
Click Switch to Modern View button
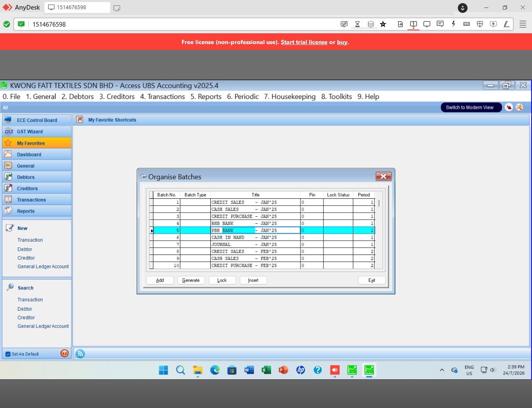click(x=471, y=107)
